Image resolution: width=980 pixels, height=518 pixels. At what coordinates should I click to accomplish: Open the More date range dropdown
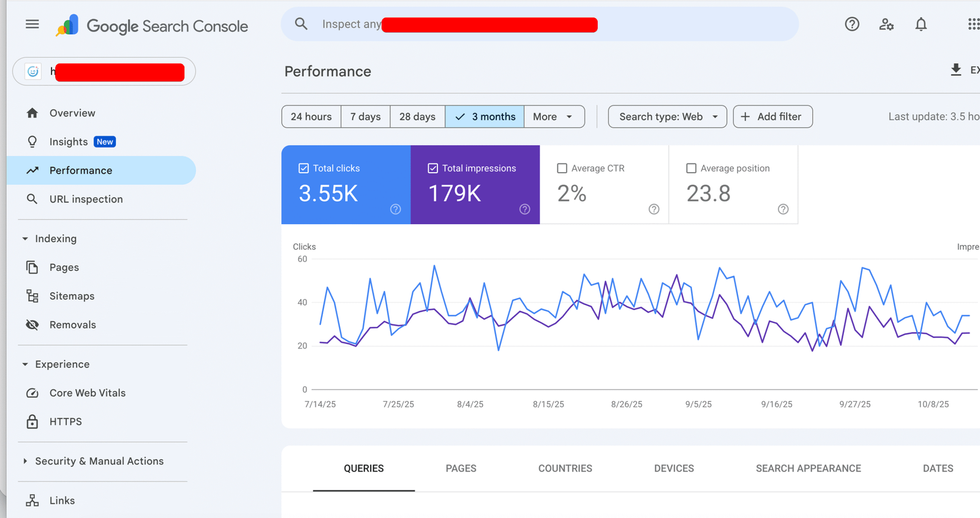point(553,117)
